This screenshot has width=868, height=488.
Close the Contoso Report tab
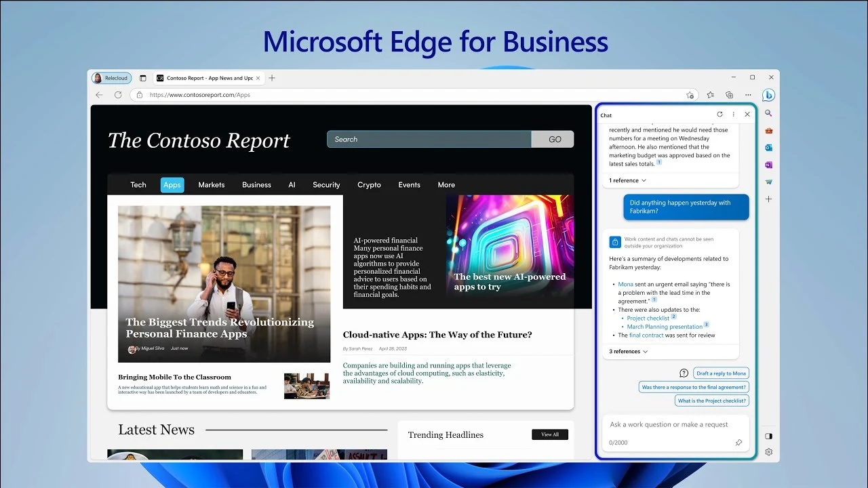259,78
